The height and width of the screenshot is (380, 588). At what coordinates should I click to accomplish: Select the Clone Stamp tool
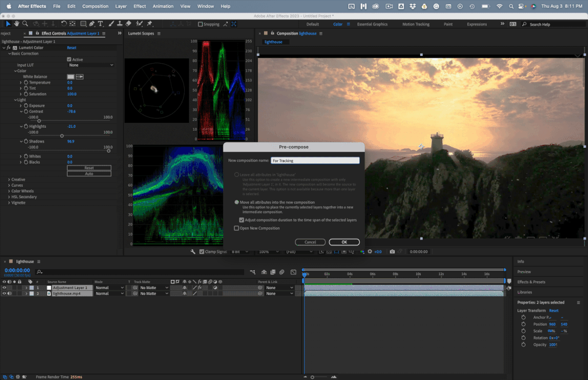pyautogui.click(x=119, y=24)
